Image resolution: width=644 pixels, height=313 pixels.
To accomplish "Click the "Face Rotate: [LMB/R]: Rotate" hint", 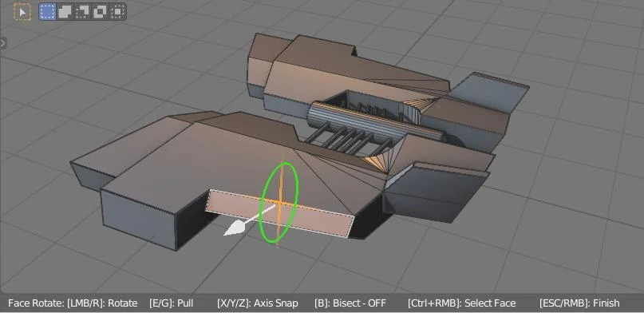I will pyautogui.click(x=73, y=303).
